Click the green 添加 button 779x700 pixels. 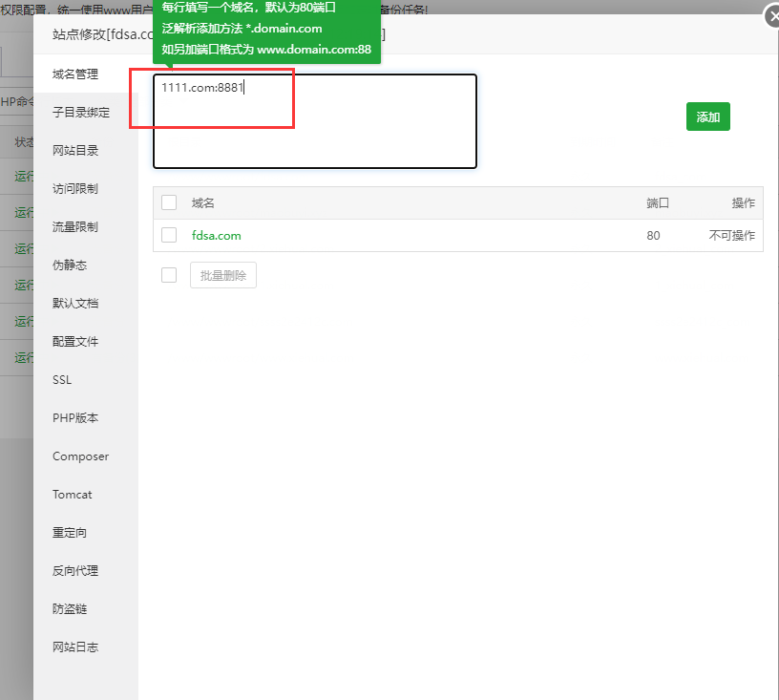click(x=708, y=117)
